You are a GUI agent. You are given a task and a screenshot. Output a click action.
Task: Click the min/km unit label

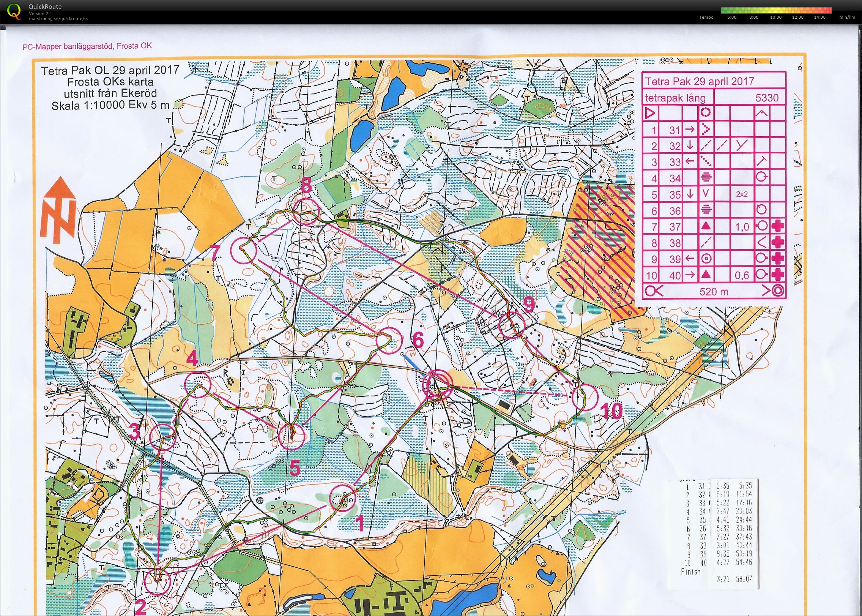click(x=847, y=17)
